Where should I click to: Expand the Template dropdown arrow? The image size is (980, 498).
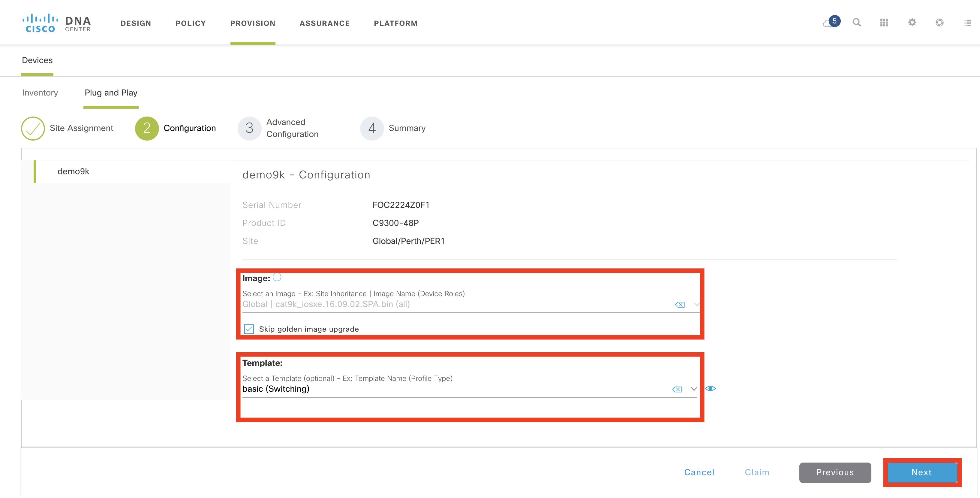[693, 389]
